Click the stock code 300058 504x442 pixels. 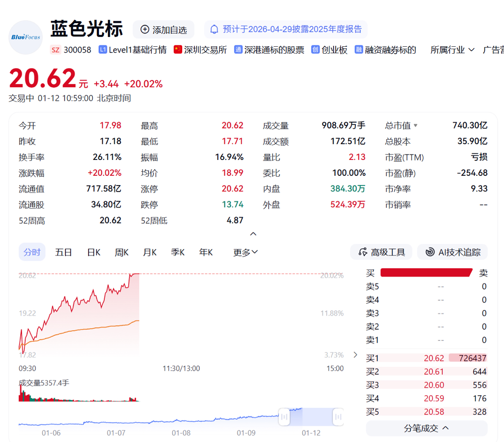(x=77, y=50)
